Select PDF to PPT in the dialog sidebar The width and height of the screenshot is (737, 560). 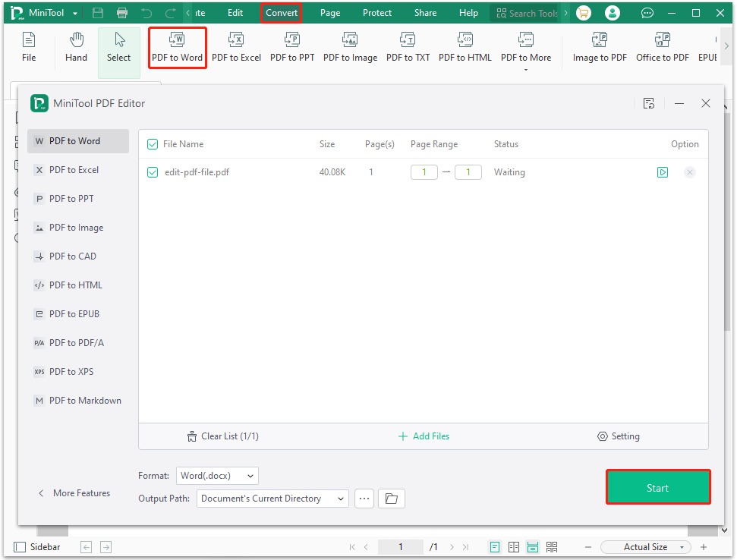tap(78, 199)
